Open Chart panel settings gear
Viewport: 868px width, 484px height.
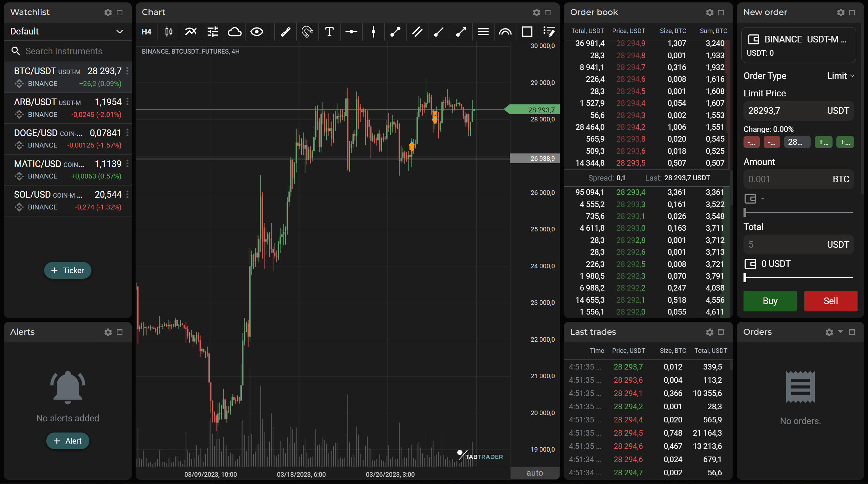pyautogui.click(x=537, y=13)
